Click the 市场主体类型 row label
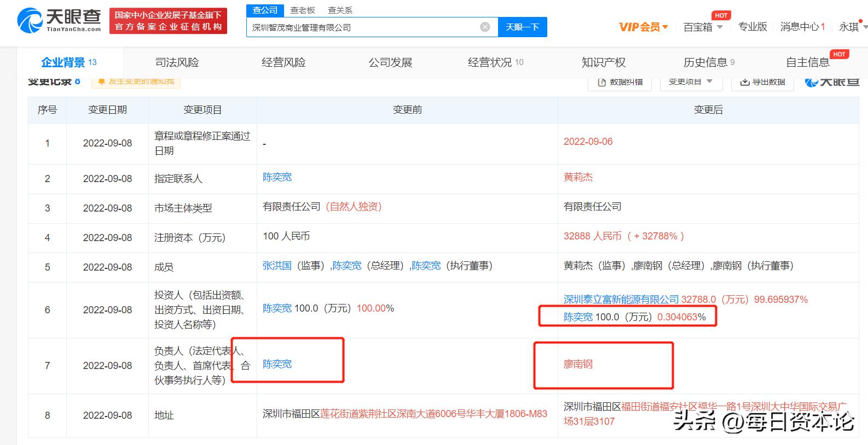The height and width of the screenshot is (445, 868). click(x=183, y=208)
